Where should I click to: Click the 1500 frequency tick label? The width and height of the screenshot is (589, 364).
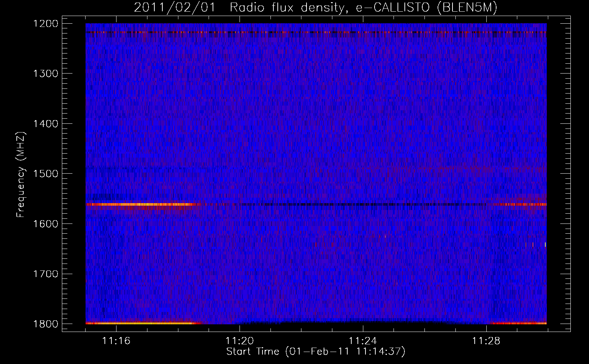[x=46, y=174]
